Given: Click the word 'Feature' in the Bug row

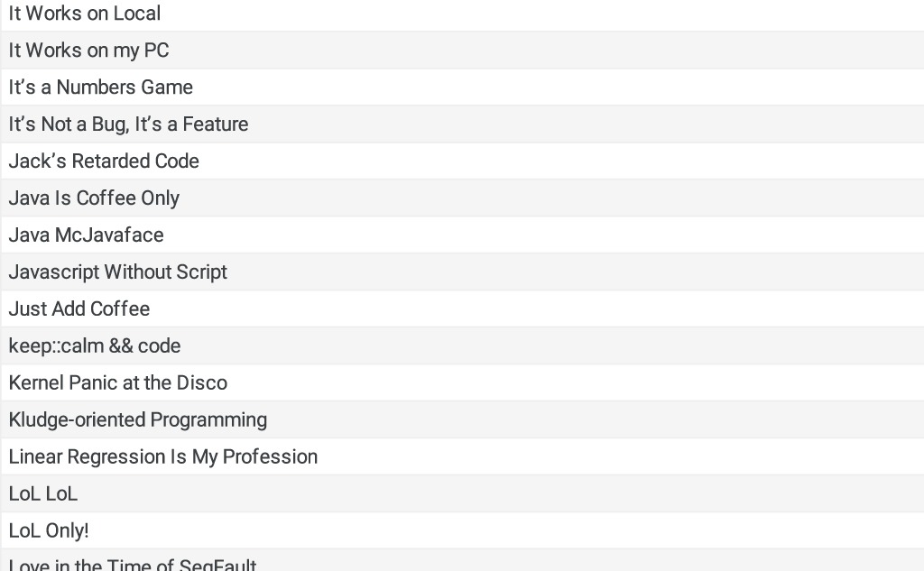Looking at the screenshot, I should (215, 124).
